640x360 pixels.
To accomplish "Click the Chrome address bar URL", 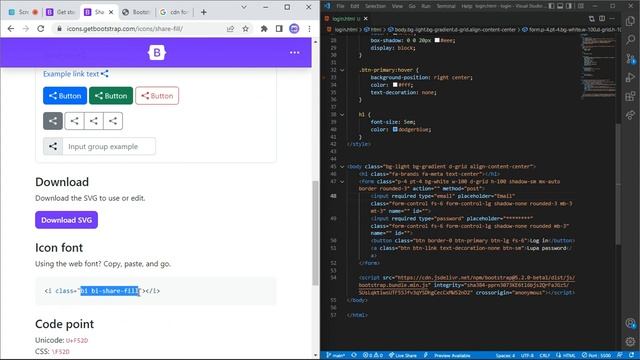I will click(124, 29).
